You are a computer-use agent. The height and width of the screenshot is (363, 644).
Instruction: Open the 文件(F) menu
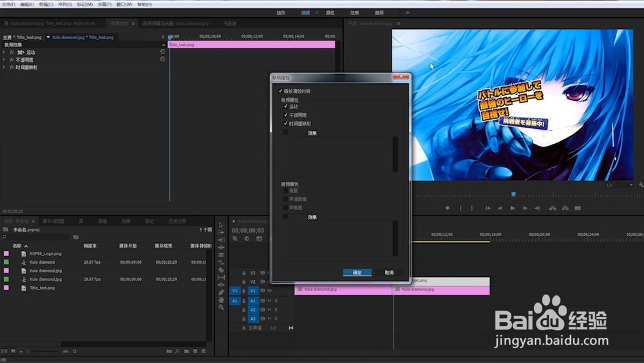pos(8,5)
